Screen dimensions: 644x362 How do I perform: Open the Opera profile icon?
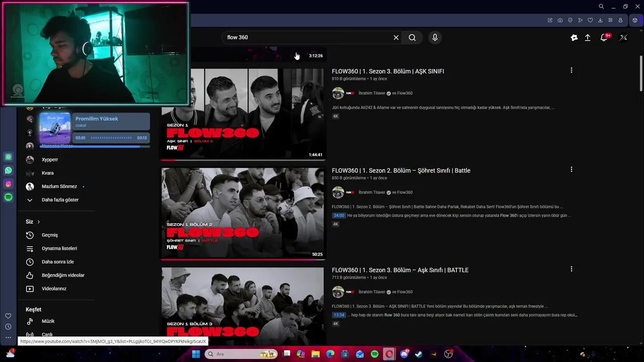pos(620,20)
